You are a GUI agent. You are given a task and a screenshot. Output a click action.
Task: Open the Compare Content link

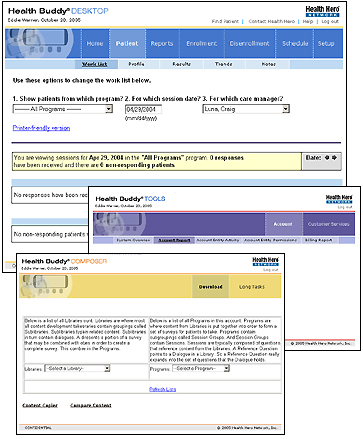[x=91, y=405]
